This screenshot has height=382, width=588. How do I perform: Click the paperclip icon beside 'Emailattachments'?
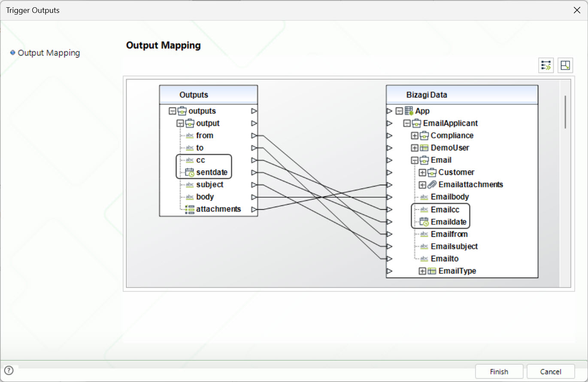pyautogui.click(x=432, y=184)
